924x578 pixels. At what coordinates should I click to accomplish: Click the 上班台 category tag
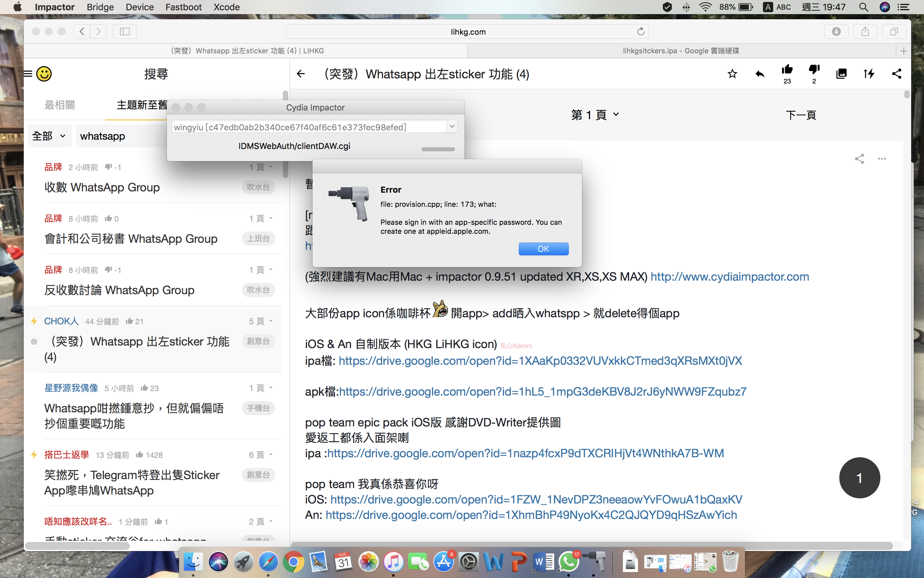259,239
